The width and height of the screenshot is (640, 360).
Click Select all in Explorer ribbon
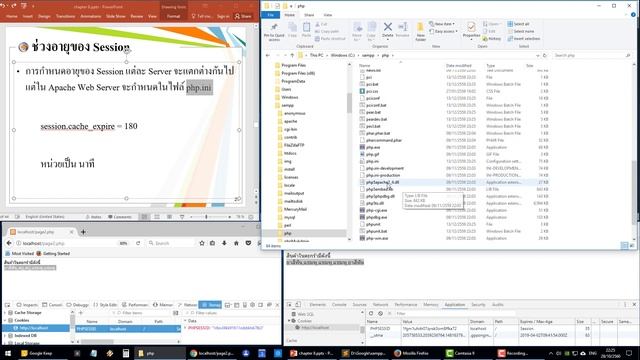click(518, 24)
